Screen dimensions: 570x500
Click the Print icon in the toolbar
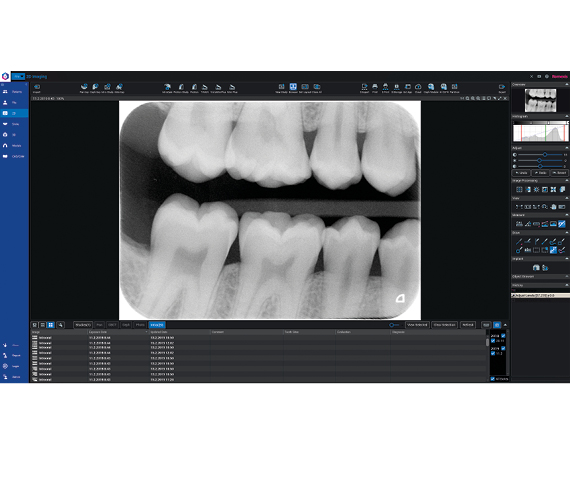coord(375,87)
